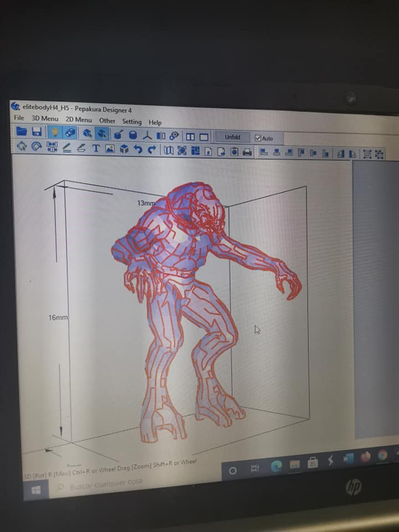Viewport: 399px width, 532px height.
Task: Open Cortana circle icon on taskbar
Action: pyautogui.click(x=233, y=471)
